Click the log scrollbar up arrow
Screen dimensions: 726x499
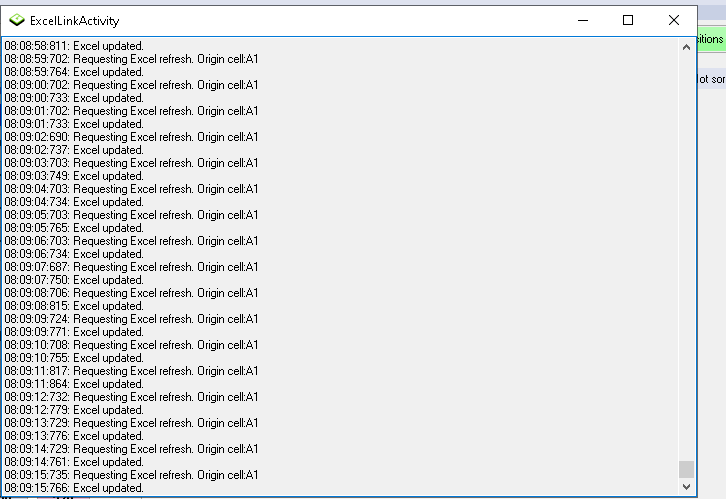[686, 47]
